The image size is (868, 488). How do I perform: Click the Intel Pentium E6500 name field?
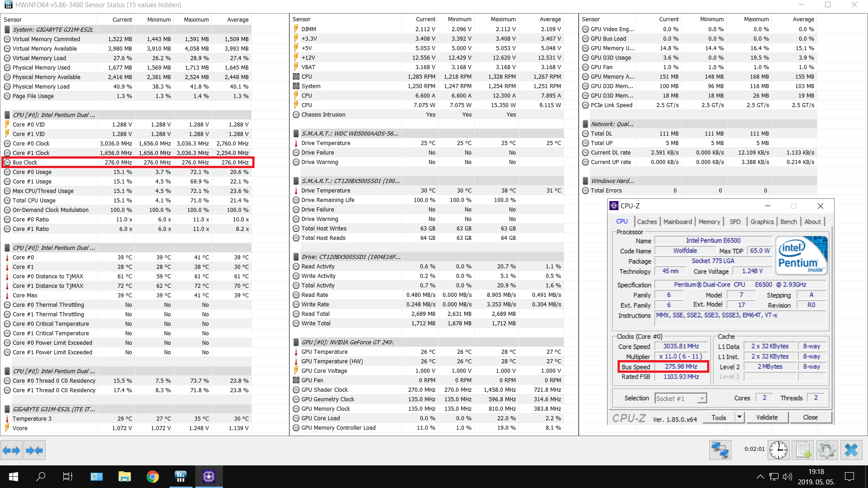[x=713, y=241]
